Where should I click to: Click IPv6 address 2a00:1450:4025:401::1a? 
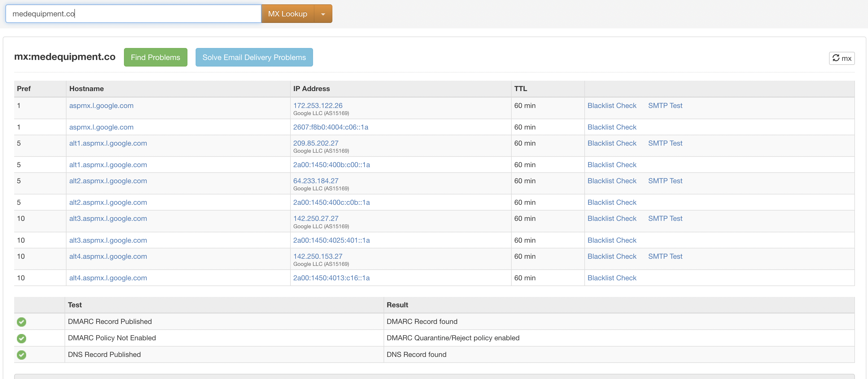332,240
